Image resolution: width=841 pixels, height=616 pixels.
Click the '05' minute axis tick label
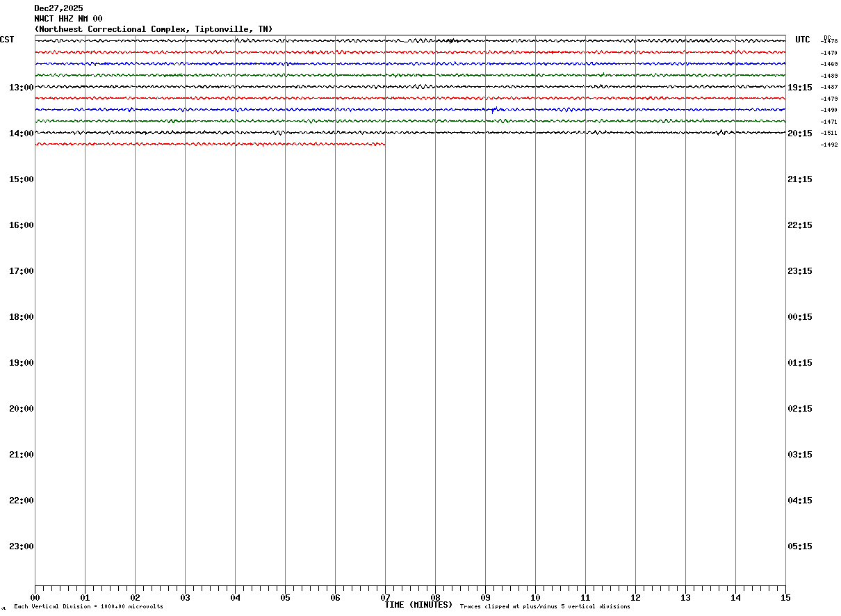[285, 598]
